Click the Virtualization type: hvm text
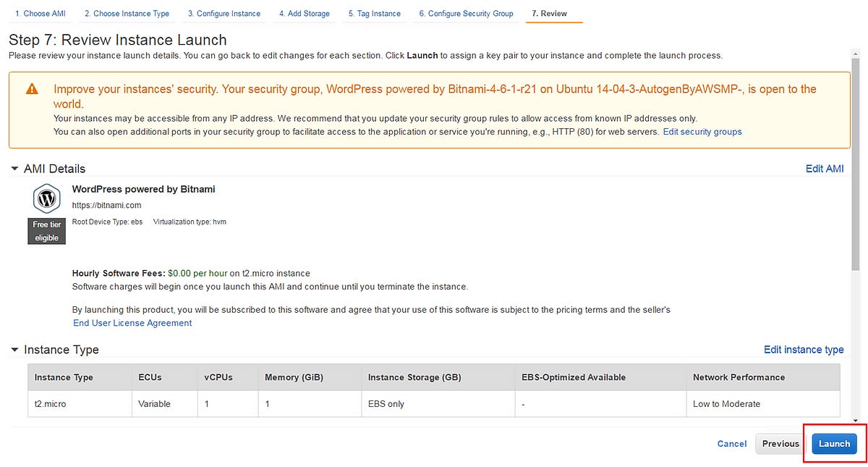Screen dimensions: 868x467 click(x=190, y=222)
